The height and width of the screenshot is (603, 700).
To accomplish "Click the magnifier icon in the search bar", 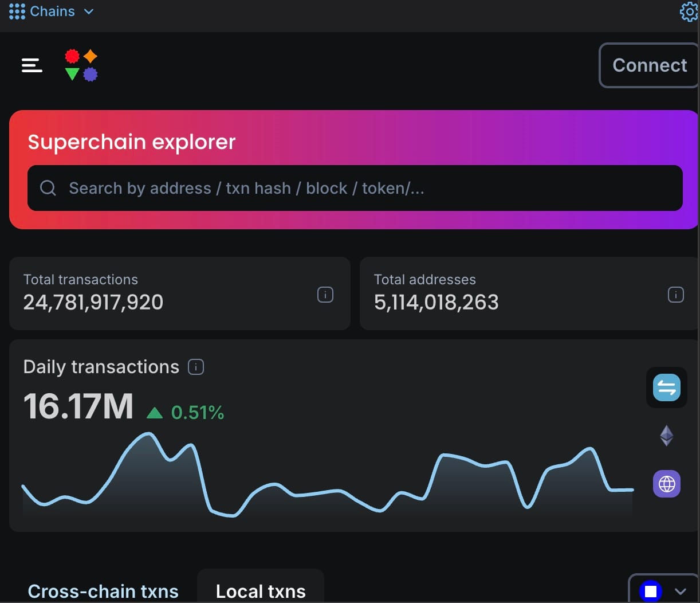I will [48, 188].
